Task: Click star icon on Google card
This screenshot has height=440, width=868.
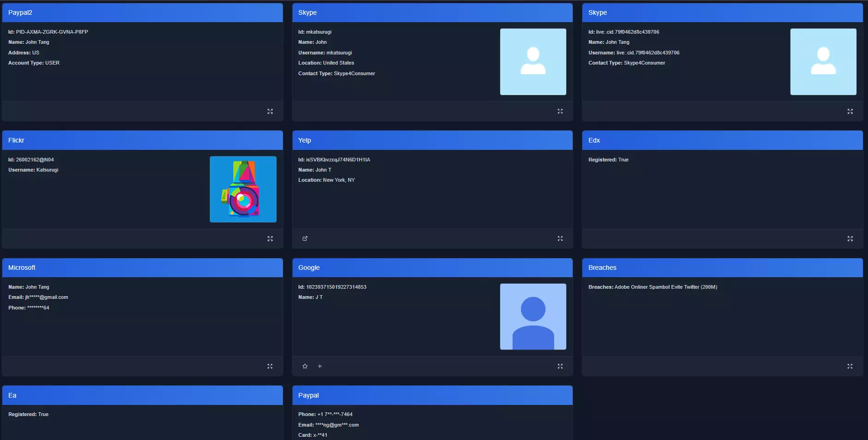Action: point(305,366)
